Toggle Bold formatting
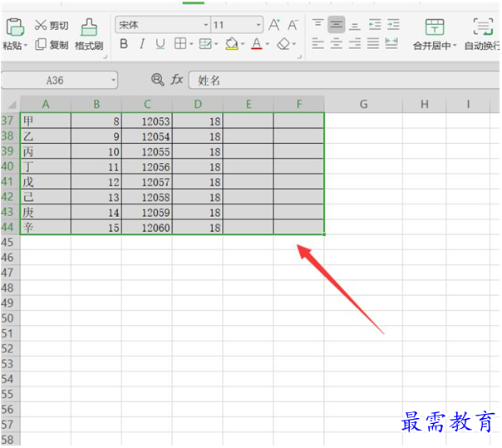 point(124,44)
